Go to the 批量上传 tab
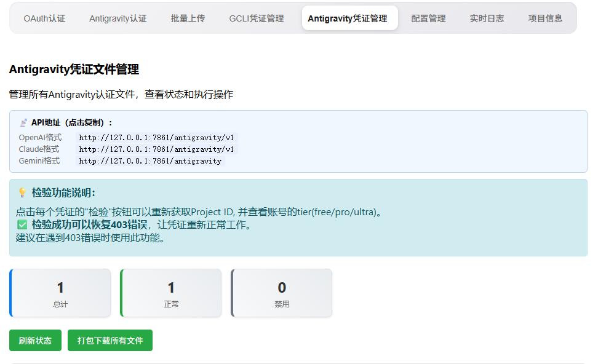This screenshot has height=364, width=598. pyautogui.click(x=188, y=18)
